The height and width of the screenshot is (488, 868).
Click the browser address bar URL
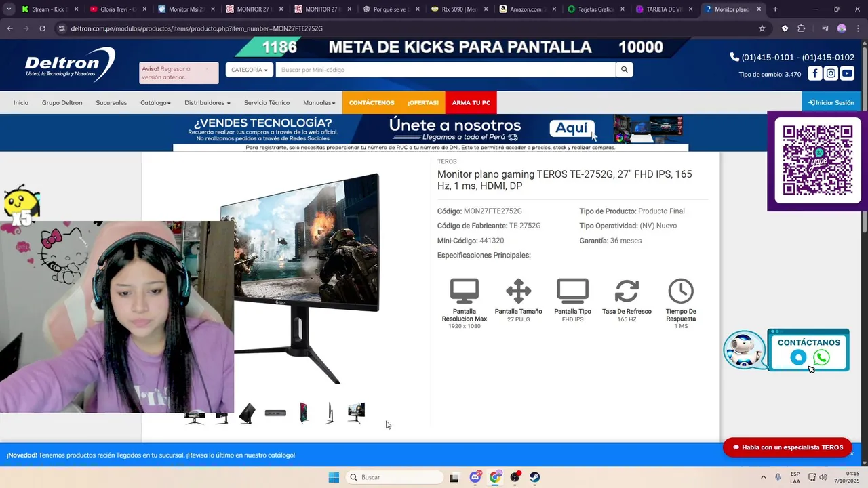[197, 28]
